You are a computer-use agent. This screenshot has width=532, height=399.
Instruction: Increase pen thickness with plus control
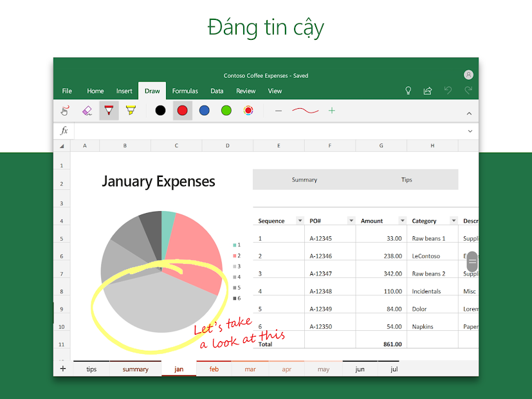coord(331,111)
